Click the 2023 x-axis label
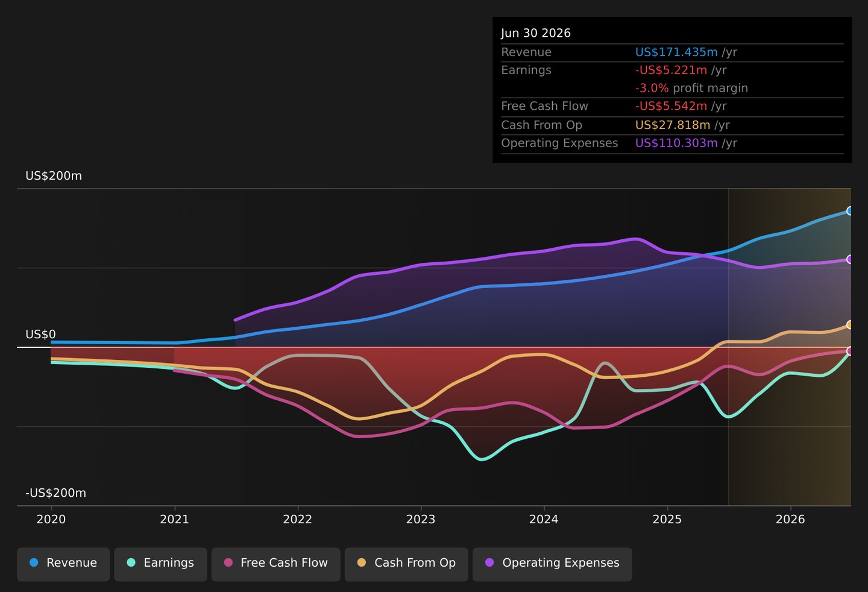The image size is (868, 592). (421, 520)
